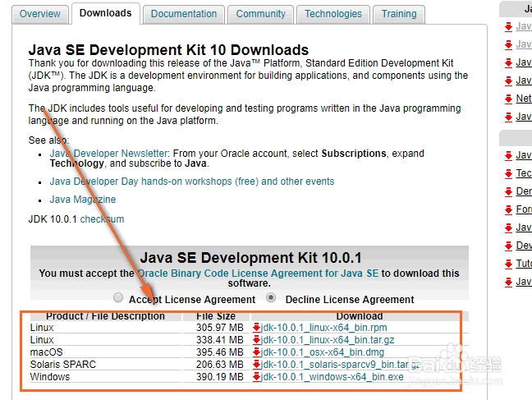532x400 pixels.
Task: Open the Technologies tab
Action: click(x=333, y=14)
